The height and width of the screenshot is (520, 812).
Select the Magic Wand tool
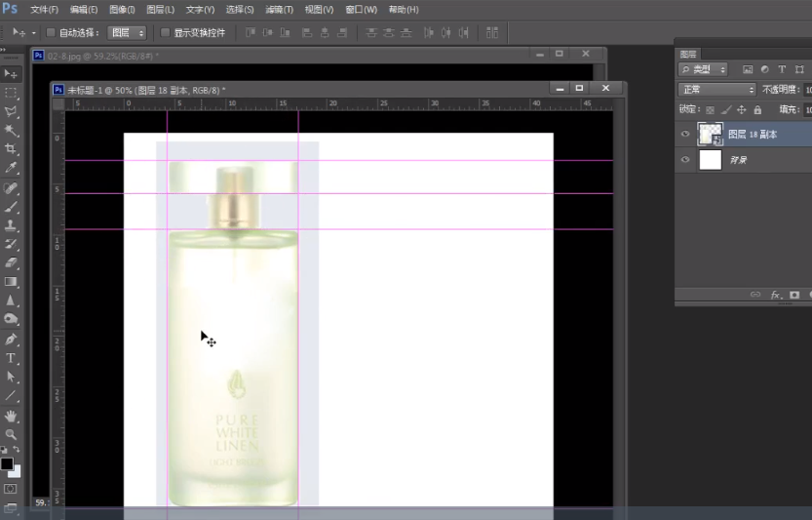pyautogui.click(x=11, y=130)
